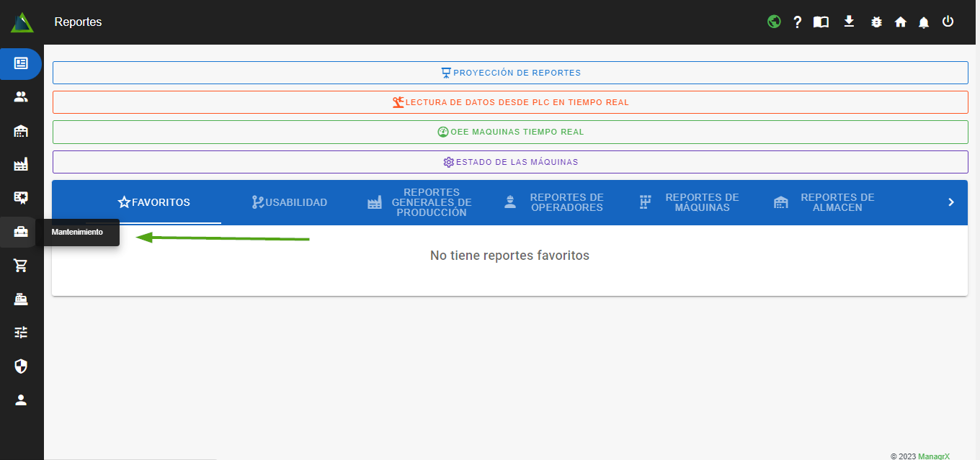Viewport: 980px width, 460px height.
Task: Click the green globe language icon
Action: (774, 22)
